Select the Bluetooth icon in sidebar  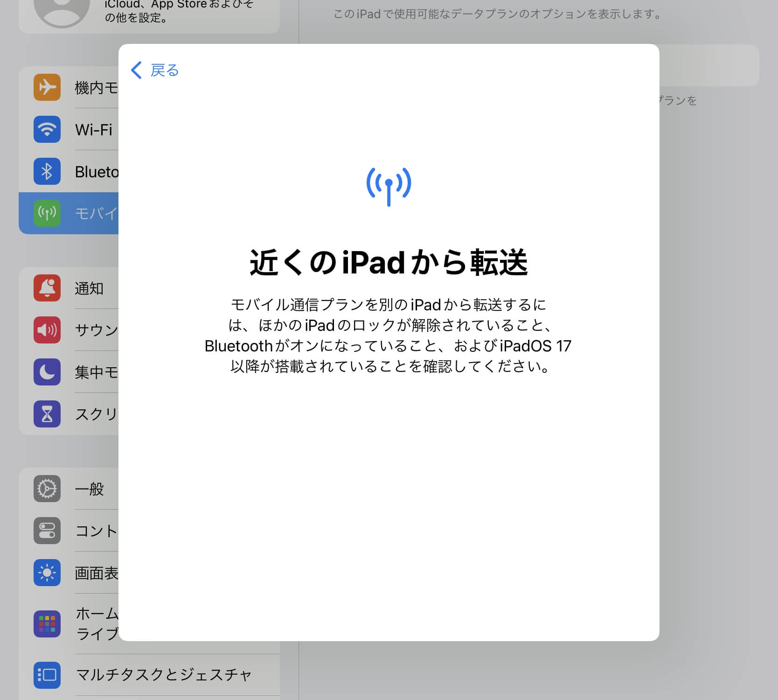[x=47, y=171]
